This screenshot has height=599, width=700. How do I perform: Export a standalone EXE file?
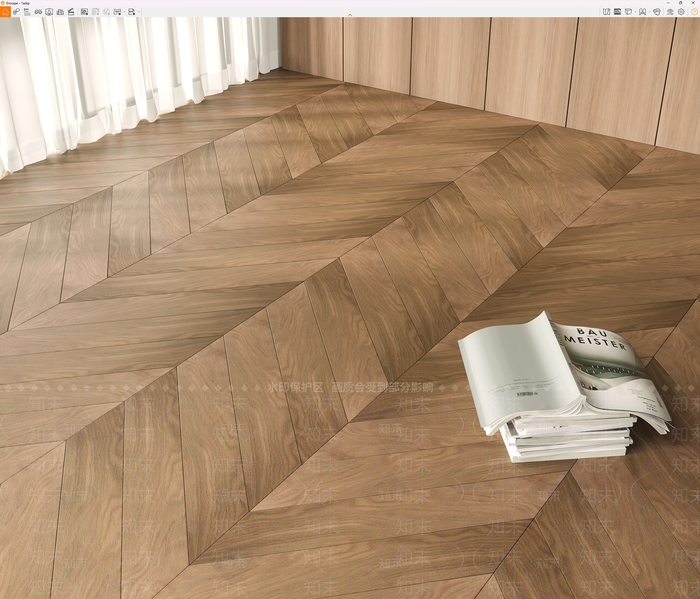pos(131,12)
